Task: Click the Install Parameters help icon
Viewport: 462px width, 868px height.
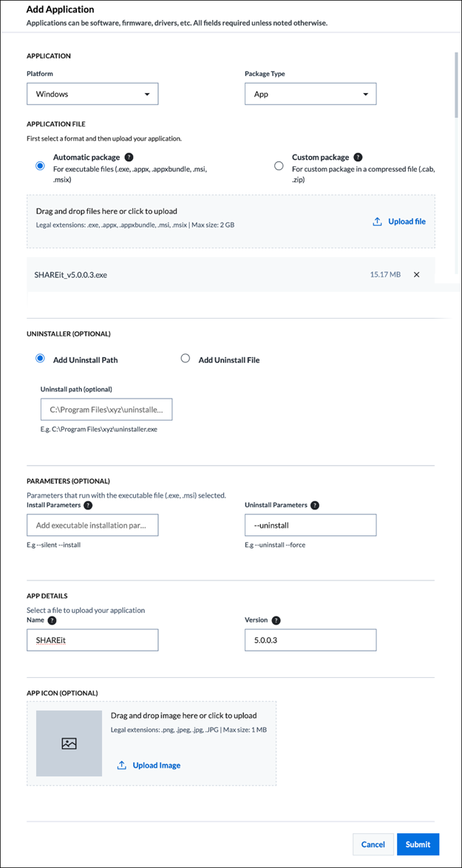Action: (88, 506)
